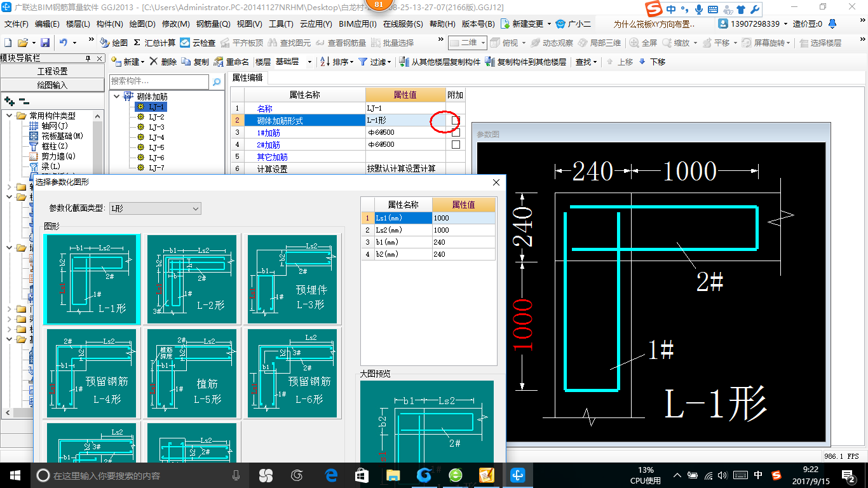Click the Open folder icon
The width and height of the screenshot is (868, 488).
click(x=22, y=43)
